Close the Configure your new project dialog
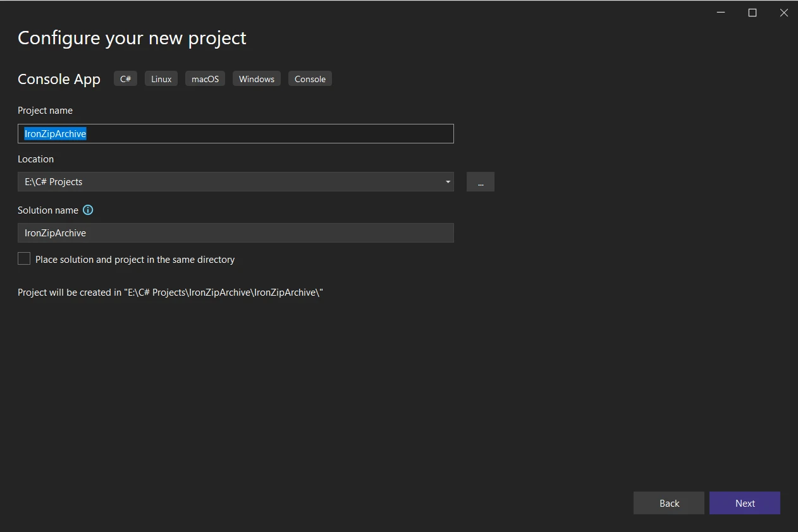The width and height of the screenshot is (798, 532). click(783, 13)
